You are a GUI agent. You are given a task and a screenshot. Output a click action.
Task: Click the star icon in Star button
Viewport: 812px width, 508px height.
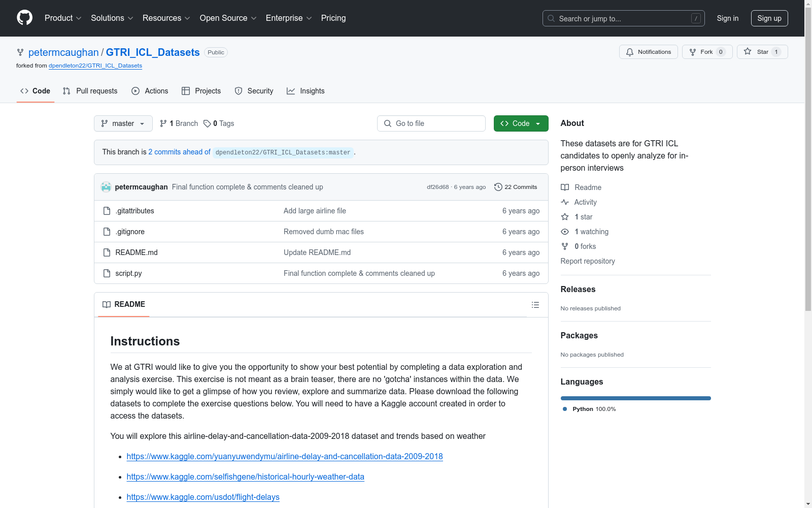pos(748,51)
